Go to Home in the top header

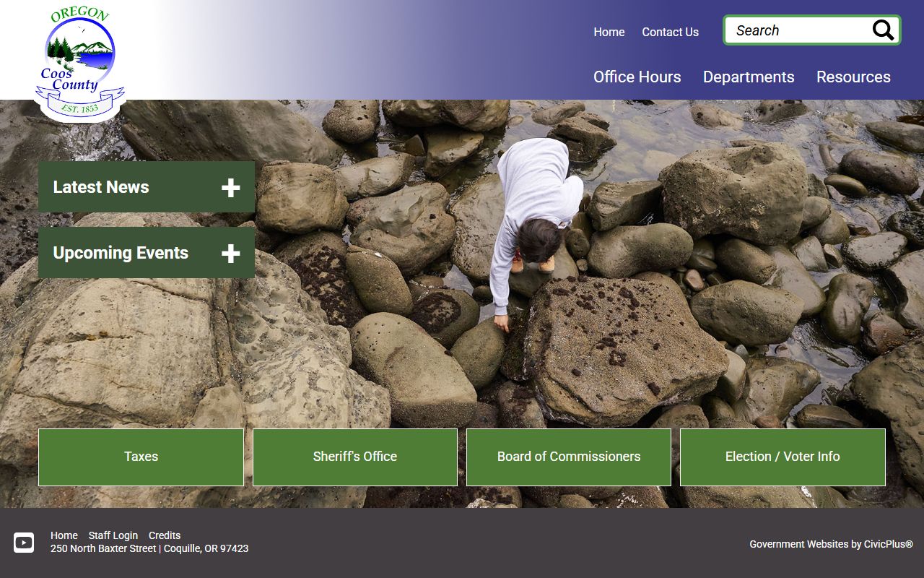(609, 32)
